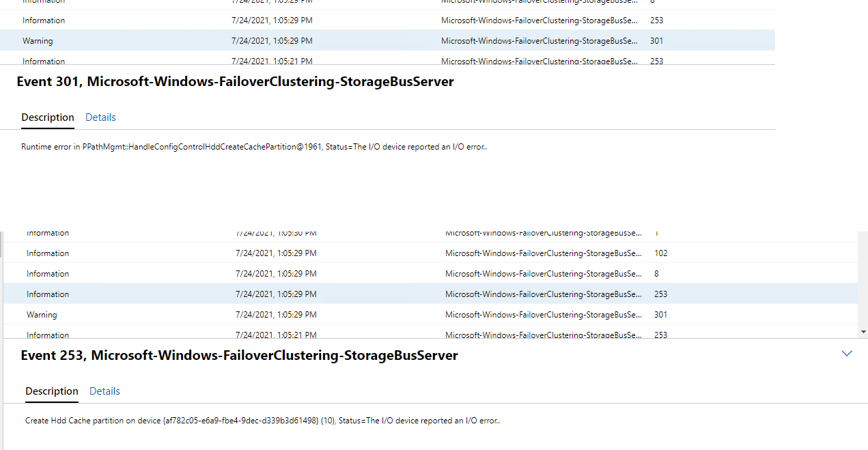Select fully visible Information row with event ID 8
868x450 pixels.
tap(430, 273)
